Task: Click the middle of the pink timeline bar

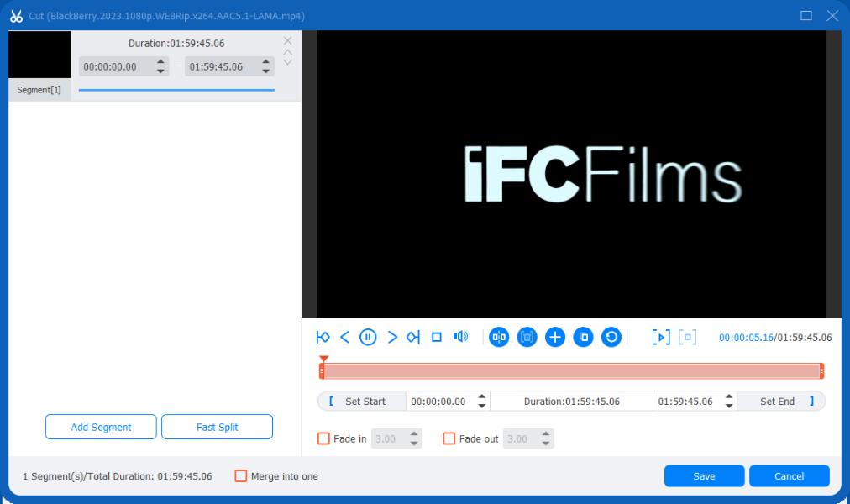Action: click(x=571, y=370)
